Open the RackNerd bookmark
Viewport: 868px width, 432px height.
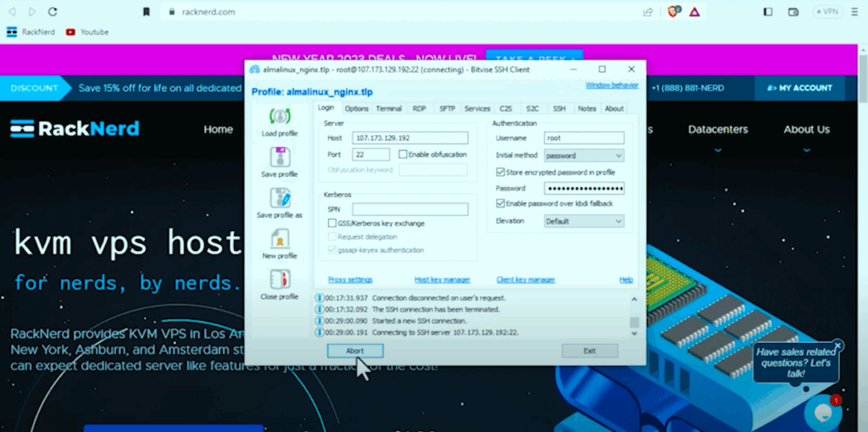[x=31, y=32]
